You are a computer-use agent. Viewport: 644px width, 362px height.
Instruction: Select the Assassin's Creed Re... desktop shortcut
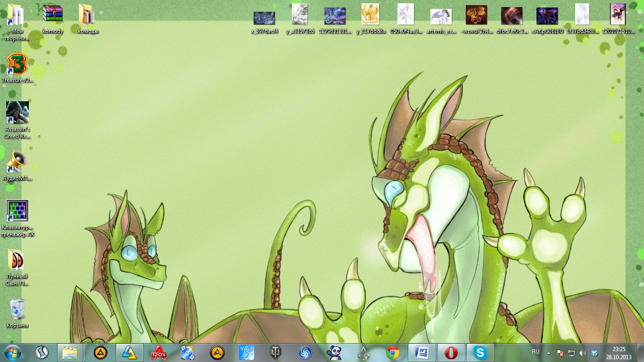point(17,120)
